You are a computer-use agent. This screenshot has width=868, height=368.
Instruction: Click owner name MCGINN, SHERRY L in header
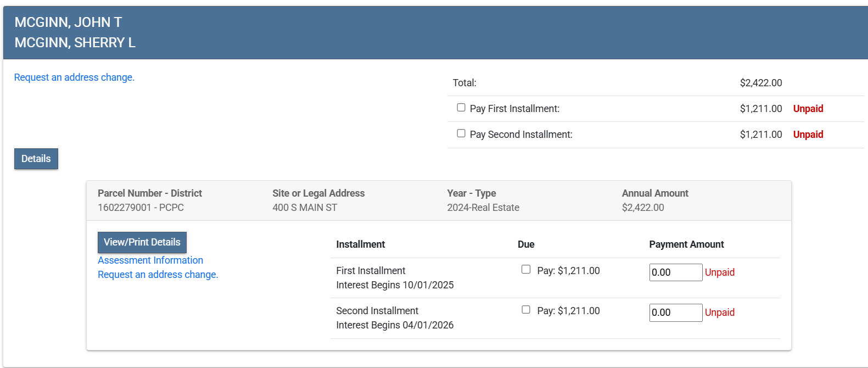tap(75, 43)
